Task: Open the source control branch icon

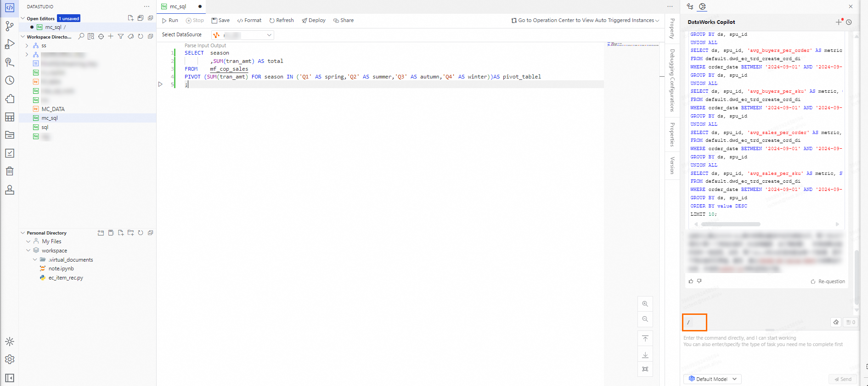Action: pos(10,26)
